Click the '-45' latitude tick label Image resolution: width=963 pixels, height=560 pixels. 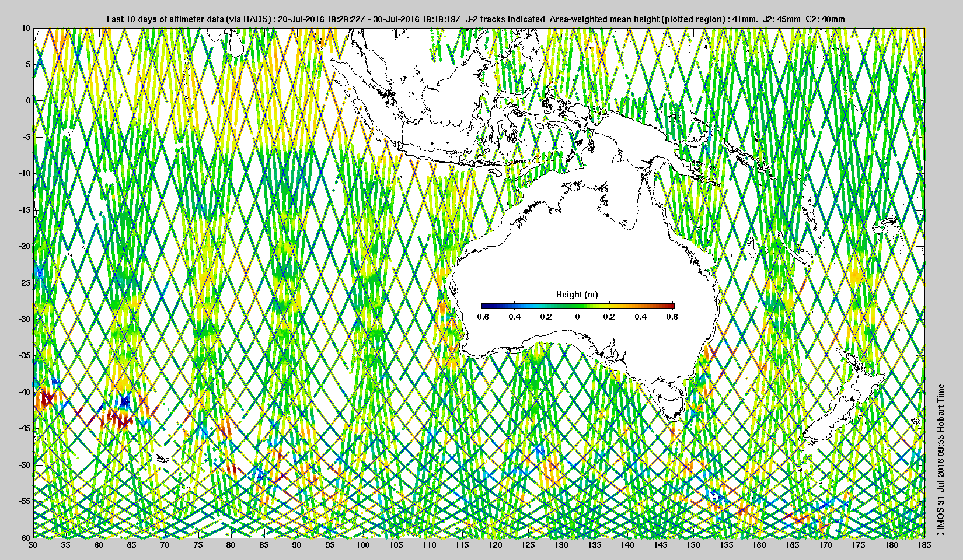pos(24,428)
